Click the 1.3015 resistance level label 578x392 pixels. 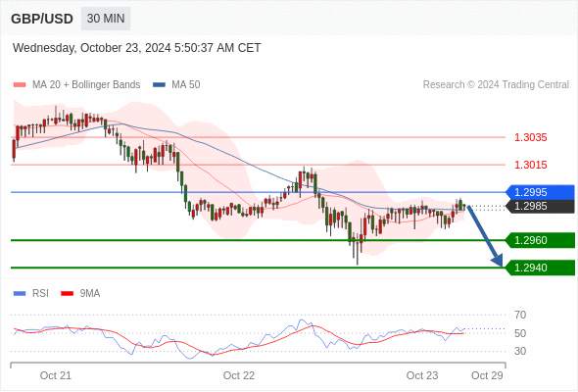click(530, 165)
